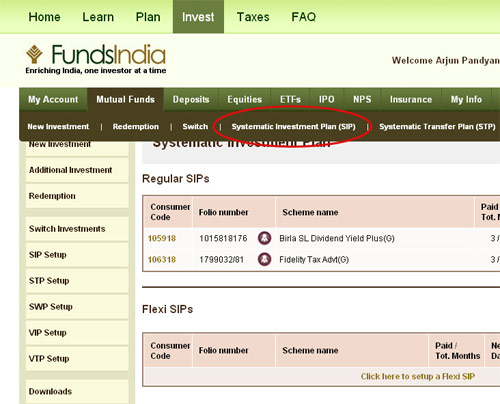Screen dimensions: 500x404
Task: Click folio number 1799032/81
Action: 221,260
